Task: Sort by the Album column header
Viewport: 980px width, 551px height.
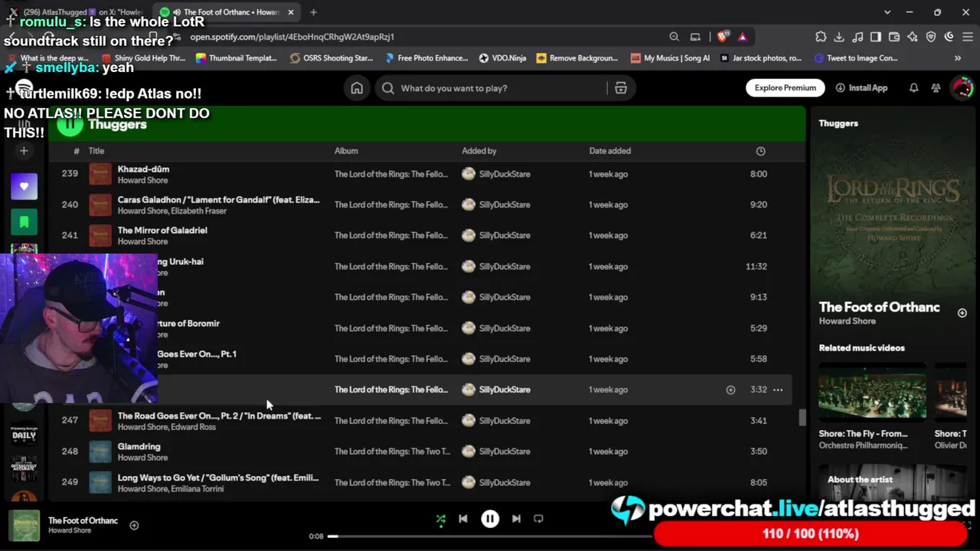Action: [346, 151]
